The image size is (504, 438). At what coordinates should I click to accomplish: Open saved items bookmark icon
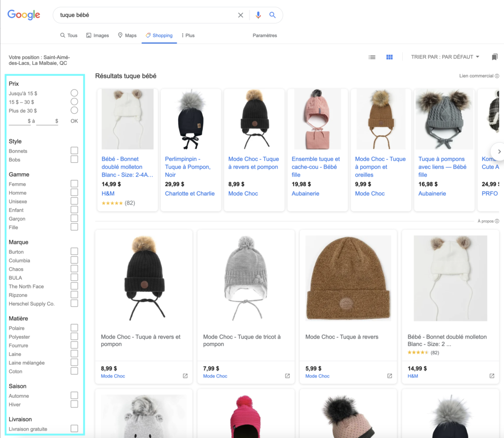coord(494,57)
